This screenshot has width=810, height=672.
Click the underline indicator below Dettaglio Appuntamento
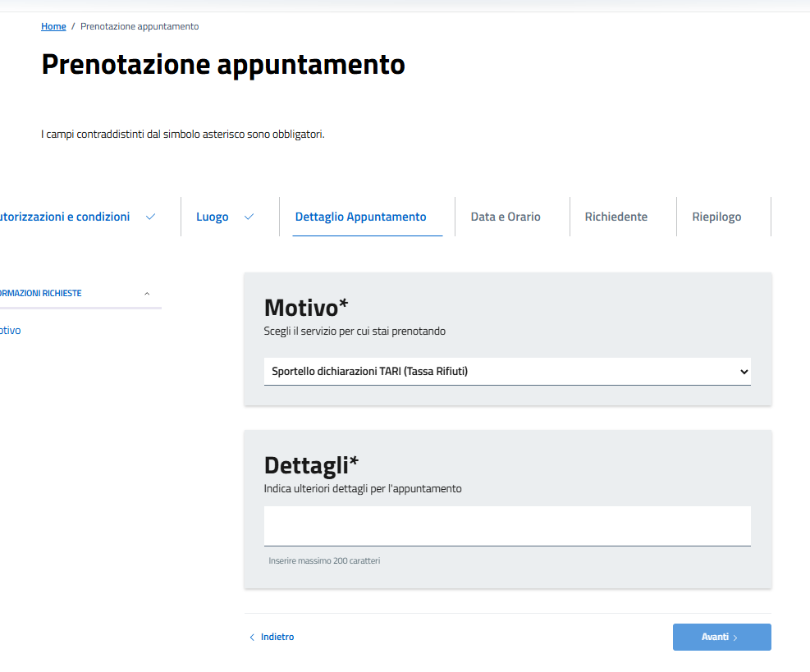tap(367, 237)
